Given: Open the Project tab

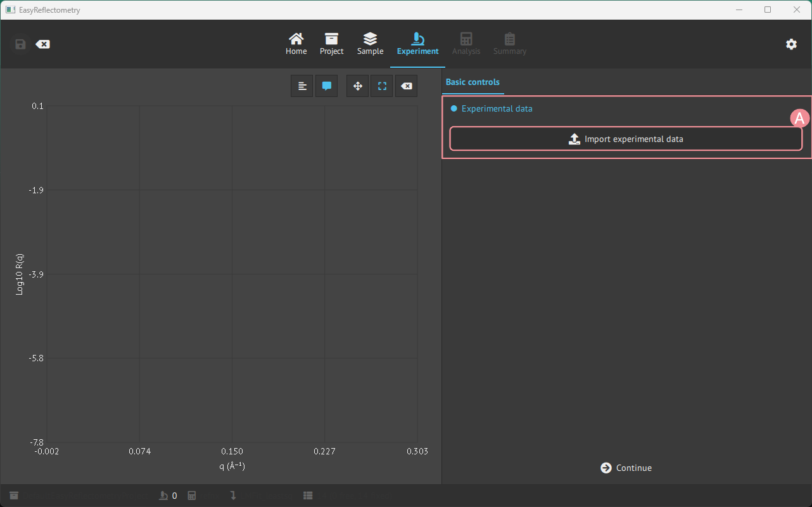Looking at the screenshot, I should pos(331,44).
